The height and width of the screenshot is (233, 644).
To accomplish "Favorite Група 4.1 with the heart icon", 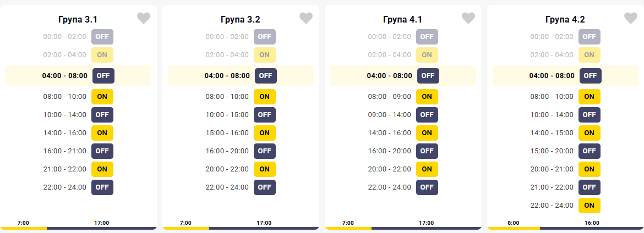I will [x=468, y=18].
